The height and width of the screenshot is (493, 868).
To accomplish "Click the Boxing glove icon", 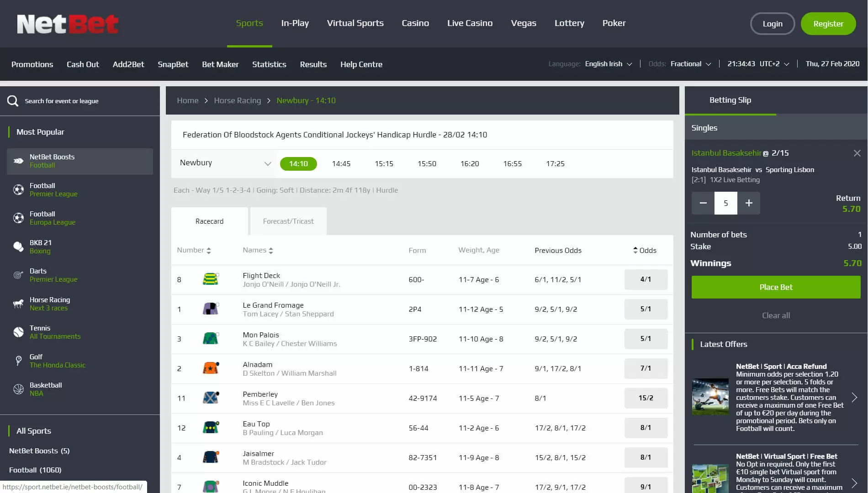I will (x=18, y=247).
